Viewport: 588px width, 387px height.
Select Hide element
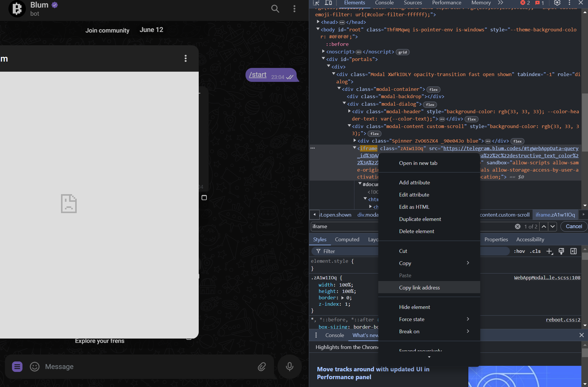(x=429, y=307)
